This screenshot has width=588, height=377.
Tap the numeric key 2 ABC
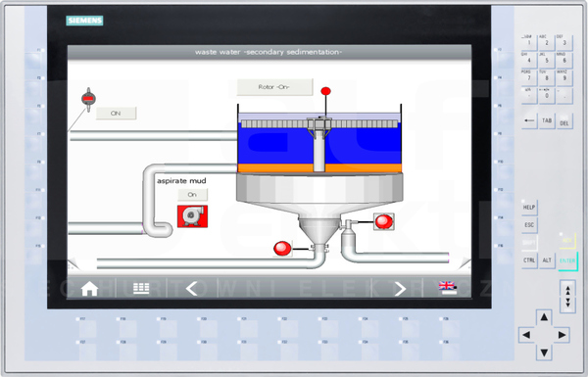pyautogui.click(x=547, y=42)
